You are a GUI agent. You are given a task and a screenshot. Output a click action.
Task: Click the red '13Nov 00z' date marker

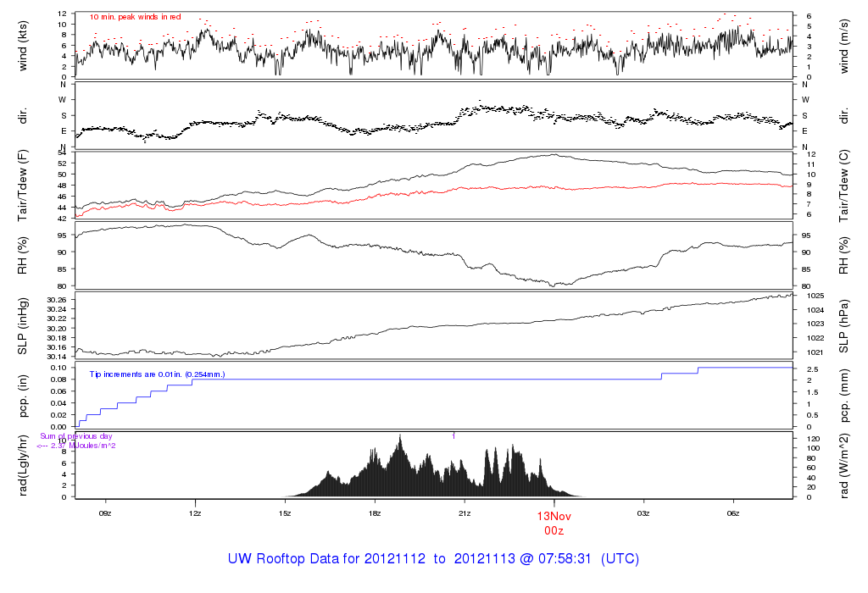coord(554,522)
